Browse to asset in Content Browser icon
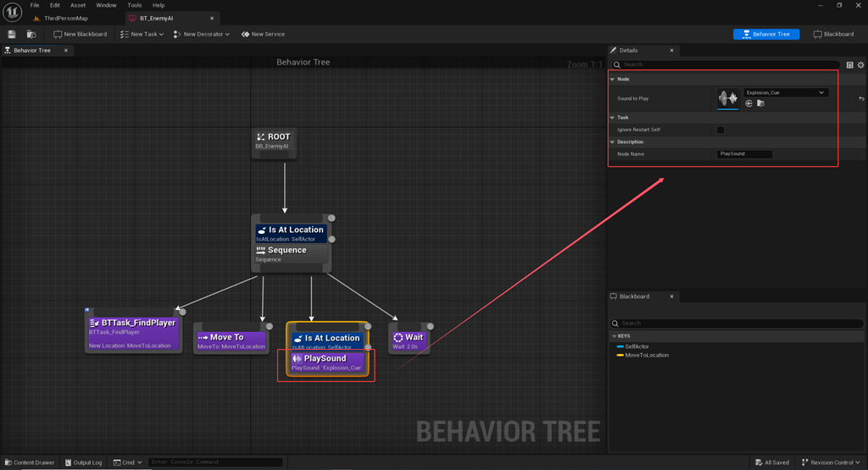Image resolution: width=868 pixels, height=470 pixels. point(31,34)
